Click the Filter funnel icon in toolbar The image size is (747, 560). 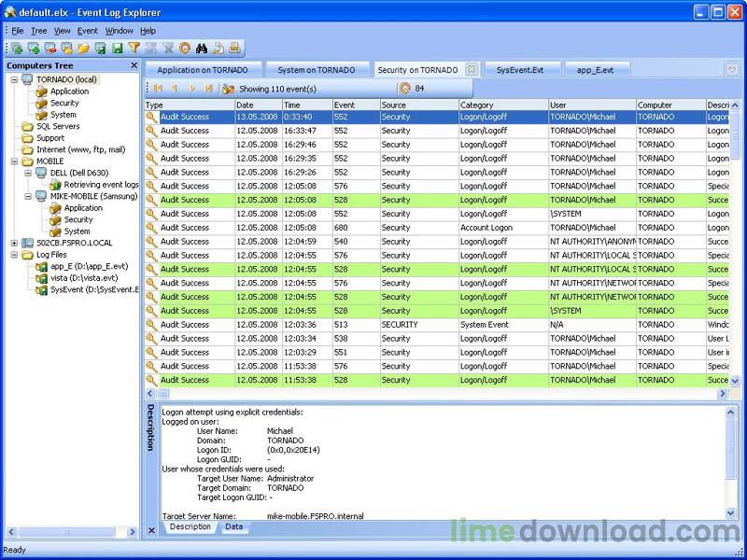pos(134,48)
